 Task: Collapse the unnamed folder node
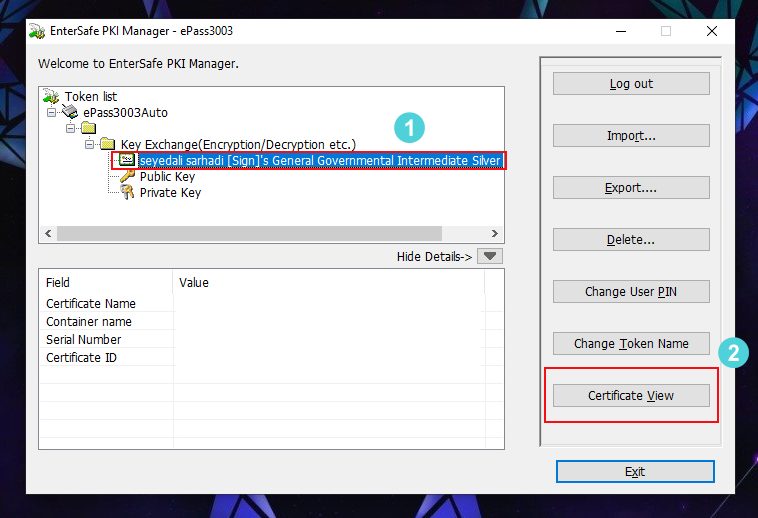click(x=71, y=129)
